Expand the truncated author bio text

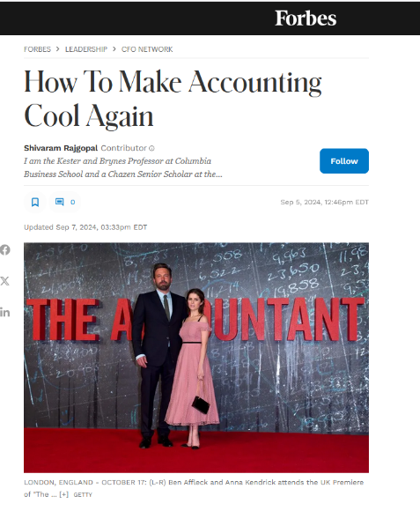coord(123,167)
